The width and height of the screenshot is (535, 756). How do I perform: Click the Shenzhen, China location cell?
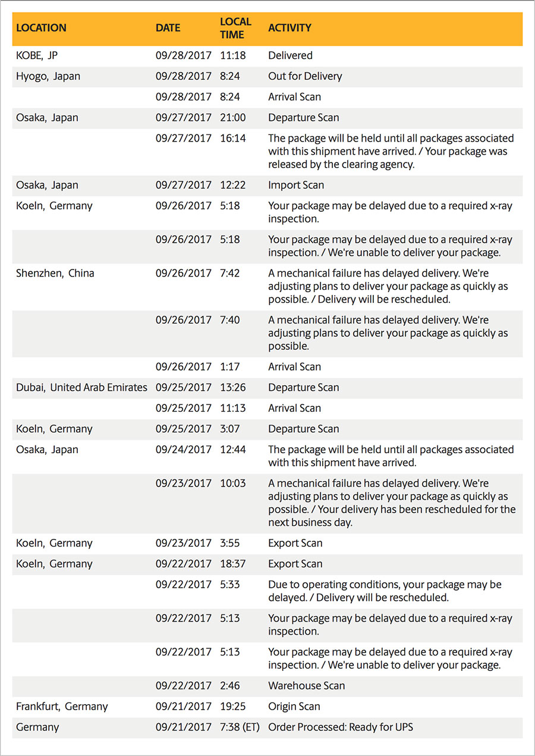pos(55,273)
